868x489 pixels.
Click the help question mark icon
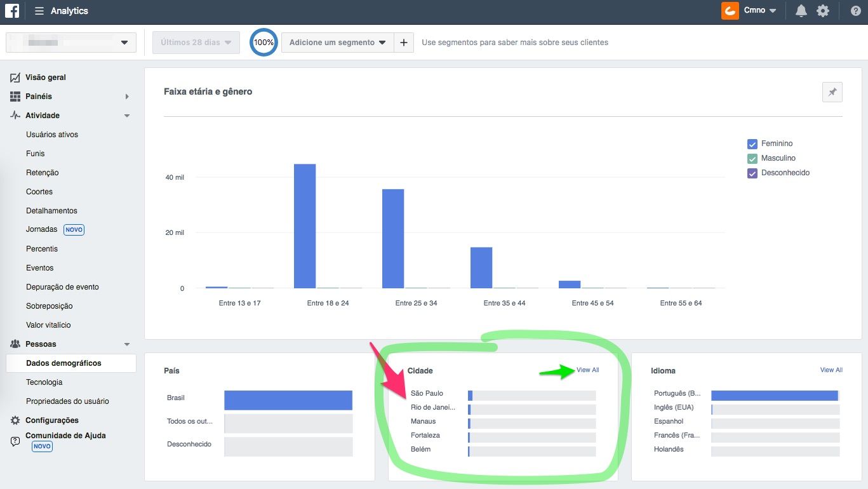[x=855, y=11]
